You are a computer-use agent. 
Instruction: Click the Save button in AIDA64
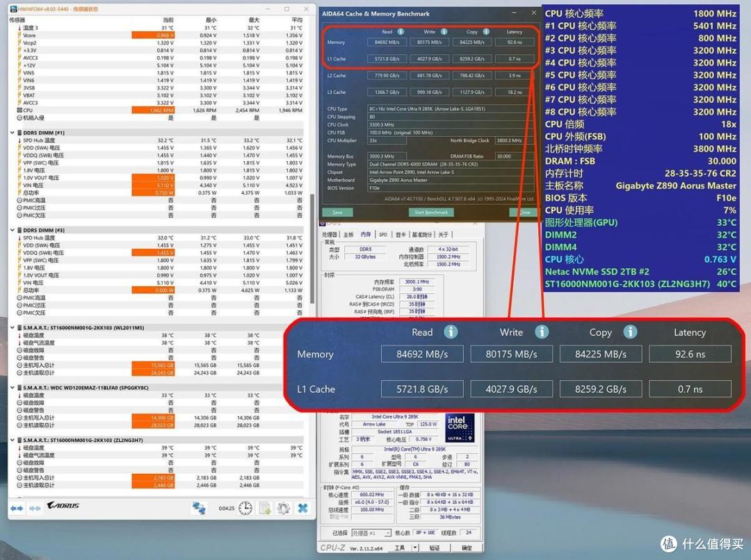337,212
